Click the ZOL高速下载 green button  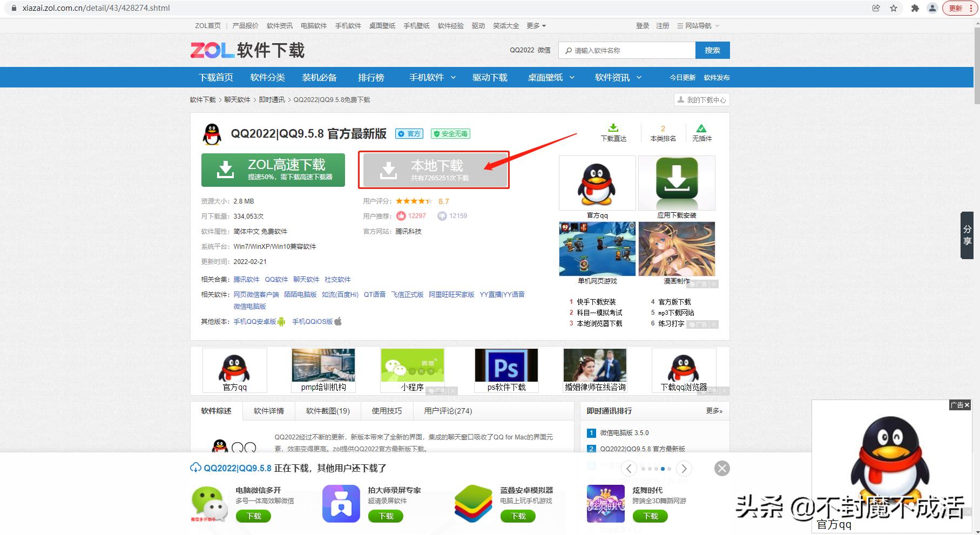click(273, 170)
